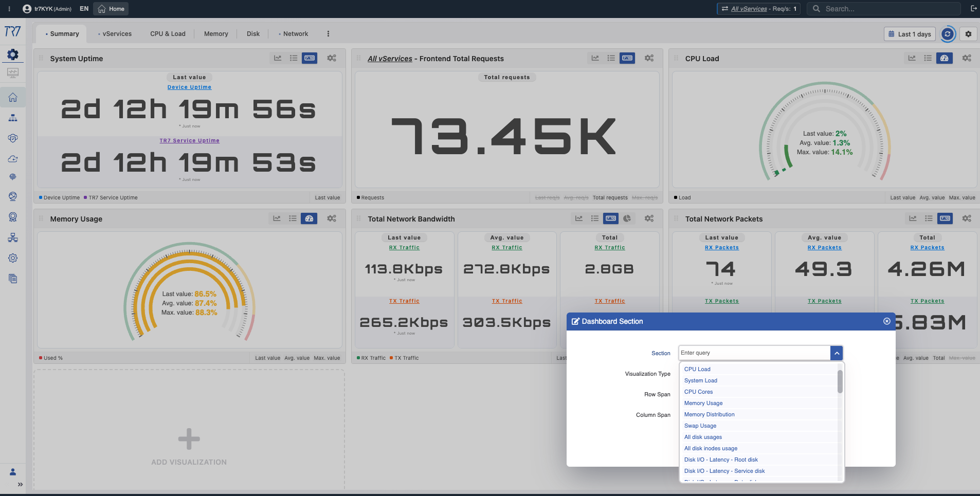
Task: Open the documents log icon in the sidebar
Action: point(13,279)
